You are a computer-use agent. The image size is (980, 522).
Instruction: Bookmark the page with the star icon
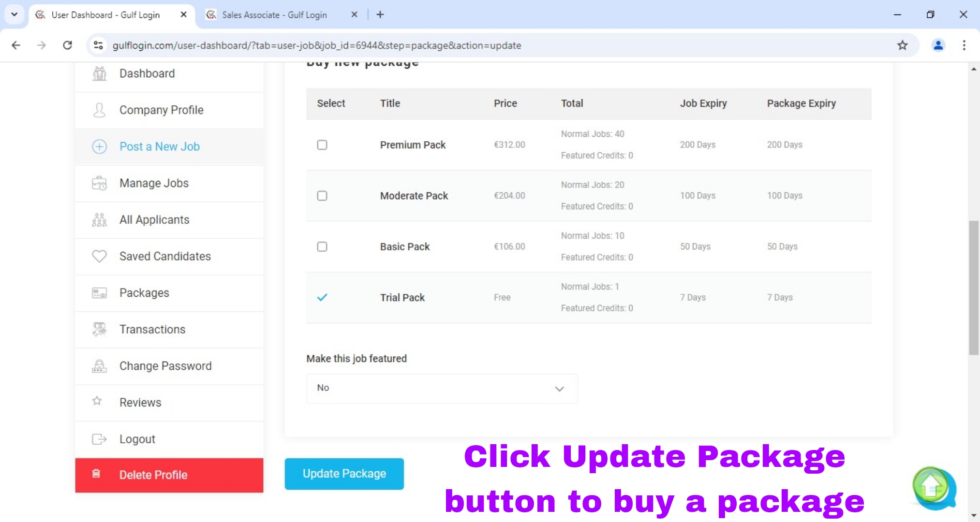(903, 45)
